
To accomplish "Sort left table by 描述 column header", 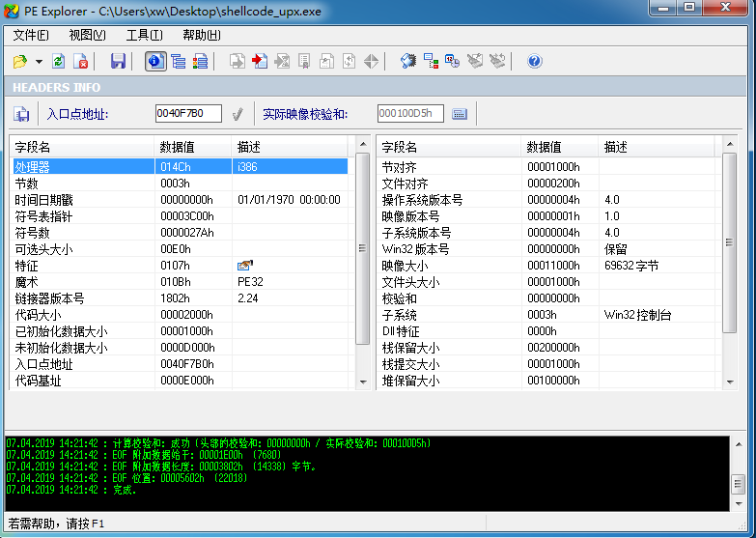I will pos(290,147).
